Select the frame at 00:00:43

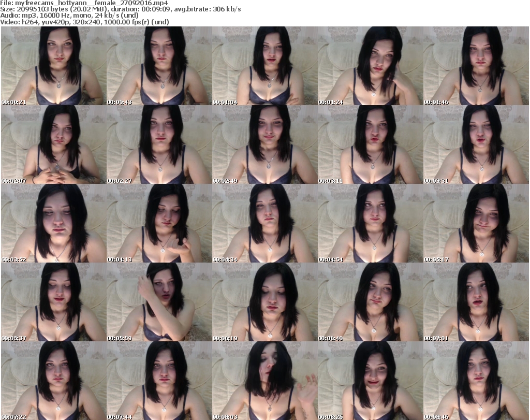click(x=159, y=66)
